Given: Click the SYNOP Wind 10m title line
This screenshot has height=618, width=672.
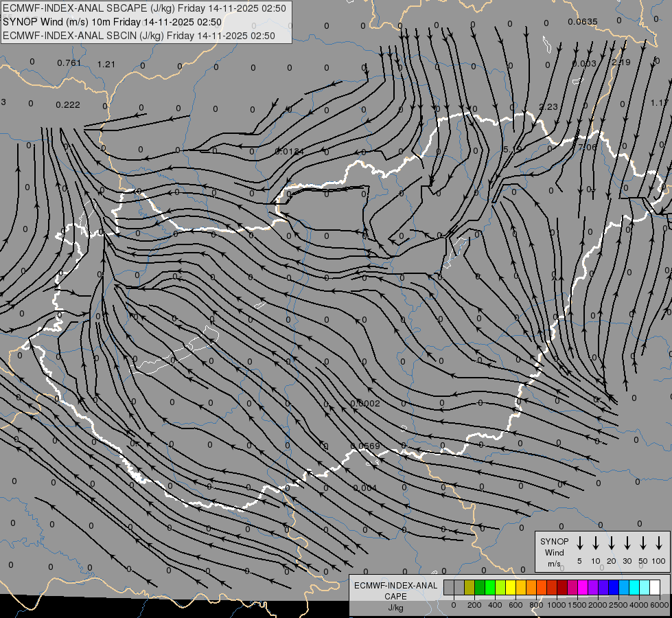Looking at the screenshot, I should point(113,22).
